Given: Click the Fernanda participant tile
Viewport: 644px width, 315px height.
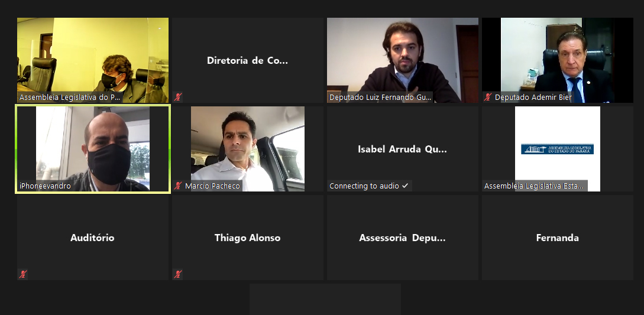Looking at the screenshot, I should click(x=557, y=238).
